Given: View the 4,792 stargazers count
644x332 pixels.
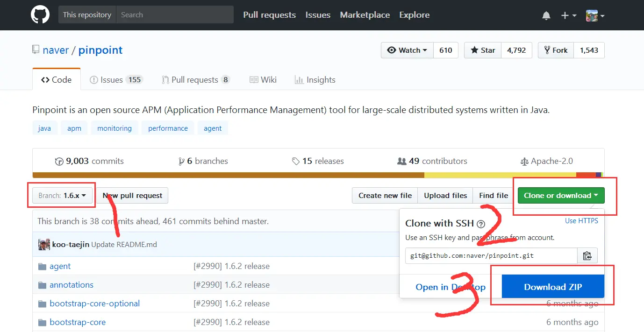Looking at the screenshot, I should (516, 50).
